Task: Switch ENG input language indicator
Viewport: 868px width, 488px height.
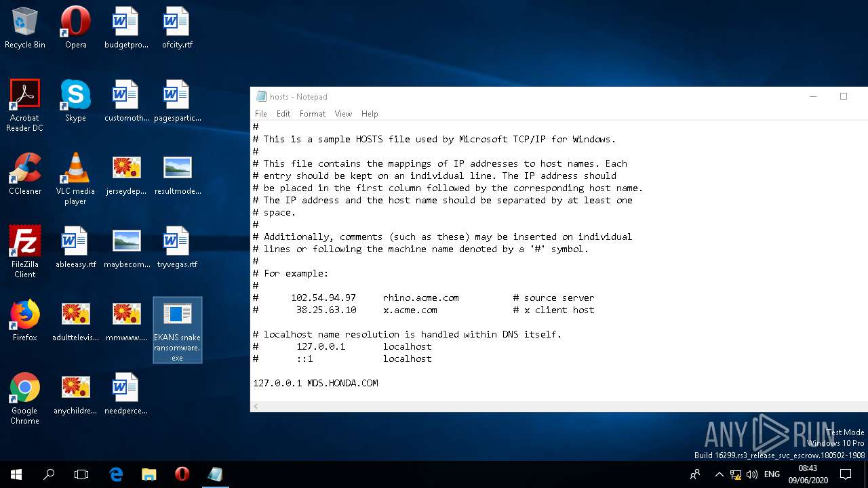Action: click(772, 474)
